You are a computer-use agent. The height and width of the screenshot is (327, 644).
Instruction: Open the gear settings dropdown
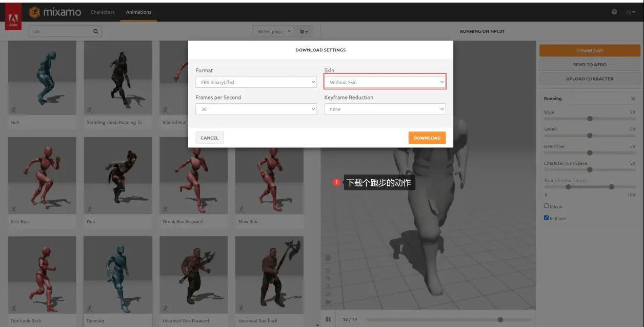(x=304, y=32)
